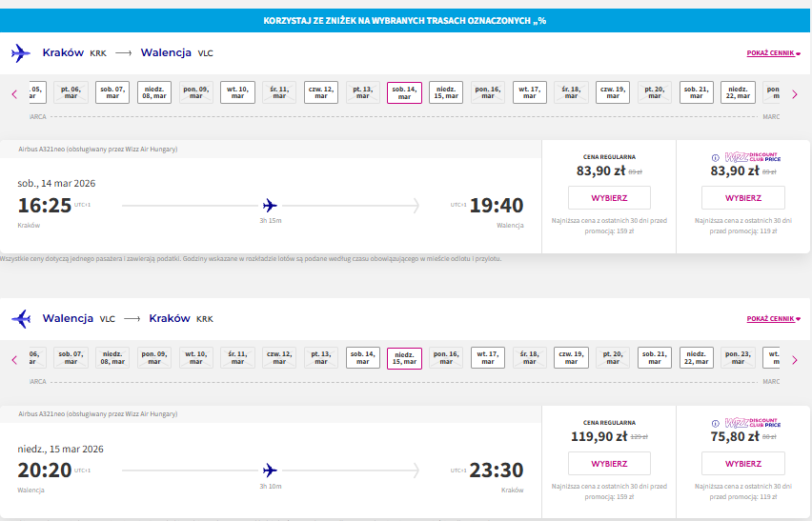812x521 pixels.
Task: Choose return regular price 119,90 zł Wybierz
Action: pos(609,464)
